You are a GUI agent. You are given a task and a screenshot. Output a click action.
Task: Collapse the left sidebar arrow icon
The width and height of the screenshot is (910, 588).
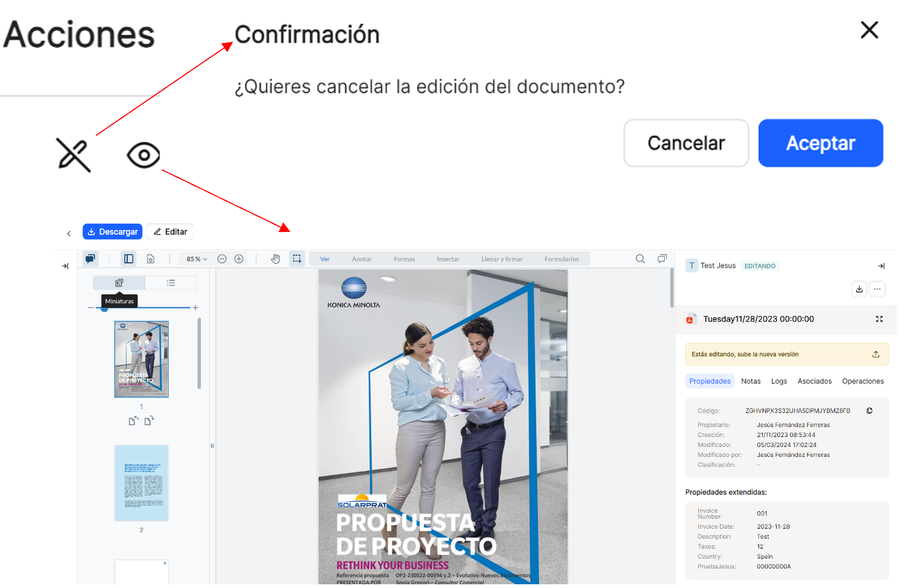[65, 266]
